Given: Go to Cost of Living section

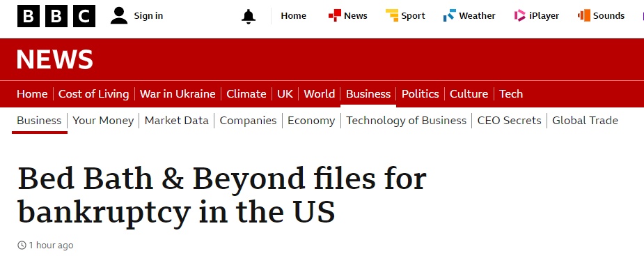Looking at the screenshot, I should click(x=94, y=94).
